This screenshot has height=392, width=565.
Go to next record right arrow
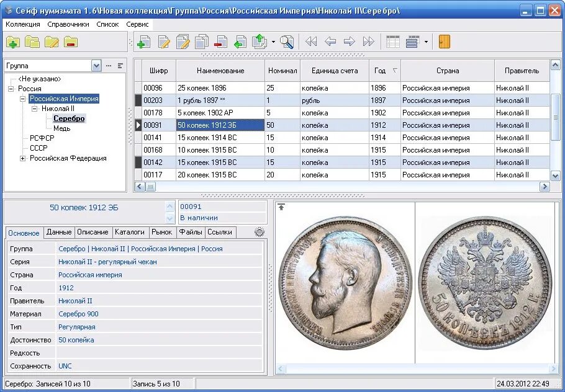(349, 42)
